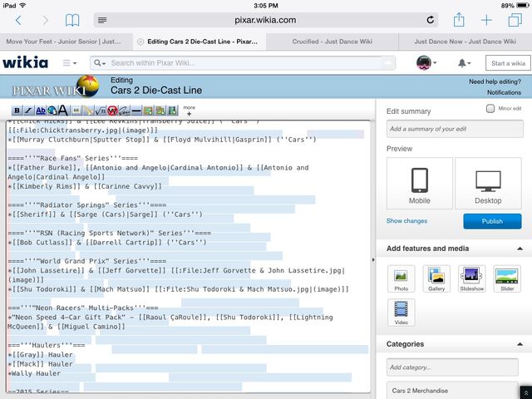Show all Safari tabs
The width and height of the screenshot is (532, 399).
click(x=515, y=20)
